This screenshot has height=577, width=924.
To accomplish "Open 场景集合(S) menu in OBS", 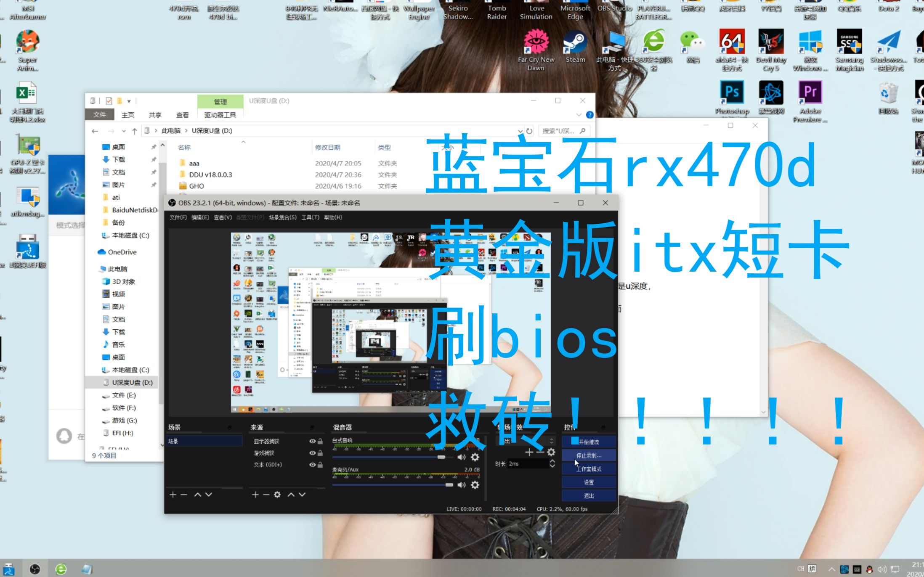I will point(283,217).
